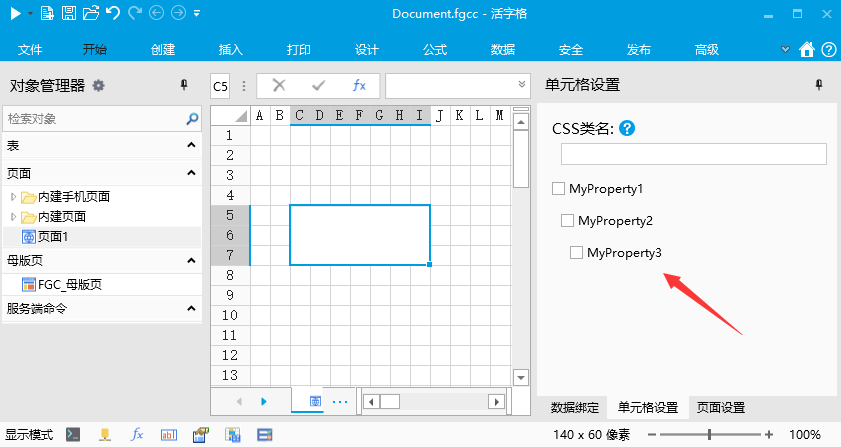This screenshot has width=841, height=447.
Task: Pin the 对象管理器 panel
Action: coord(184,85)
